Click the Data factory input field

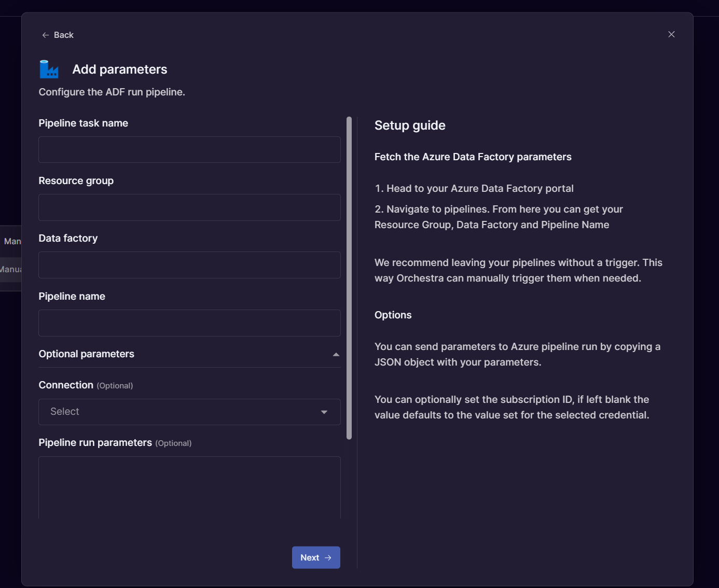coord(189,265)
